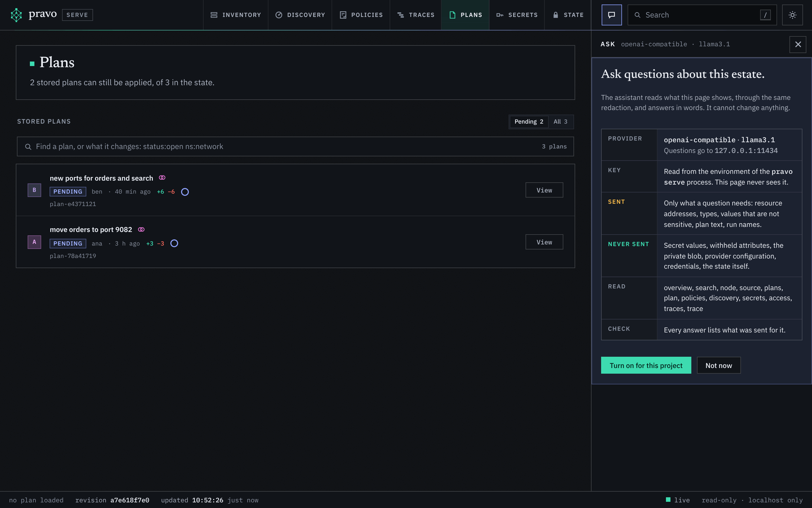Go to the Discovery tab
812x508 pixels.
pyautogui.click(x=300, y=15)
